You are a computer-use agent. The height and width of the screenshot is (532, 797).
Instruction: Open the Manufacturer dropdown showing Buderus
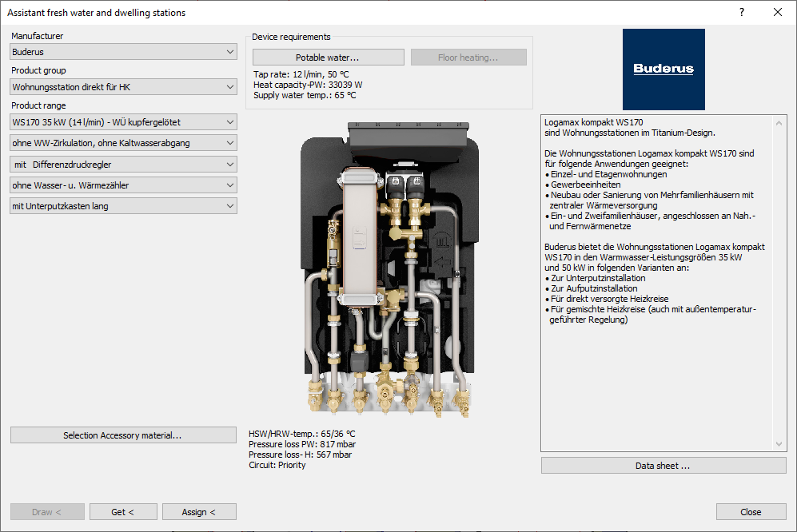click(123, 52)
